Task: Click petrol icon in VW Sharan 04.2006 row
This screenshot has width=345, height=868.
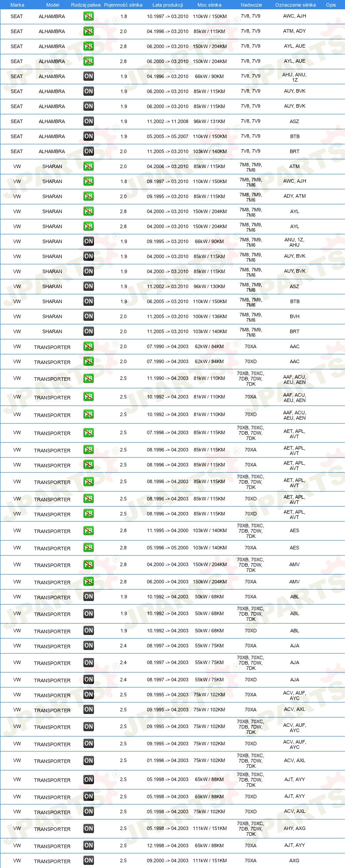Action: pos(89,166)
